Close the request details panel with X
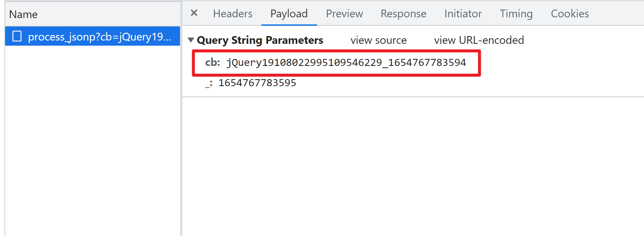644x236 pixels. [x=194, y=13]
